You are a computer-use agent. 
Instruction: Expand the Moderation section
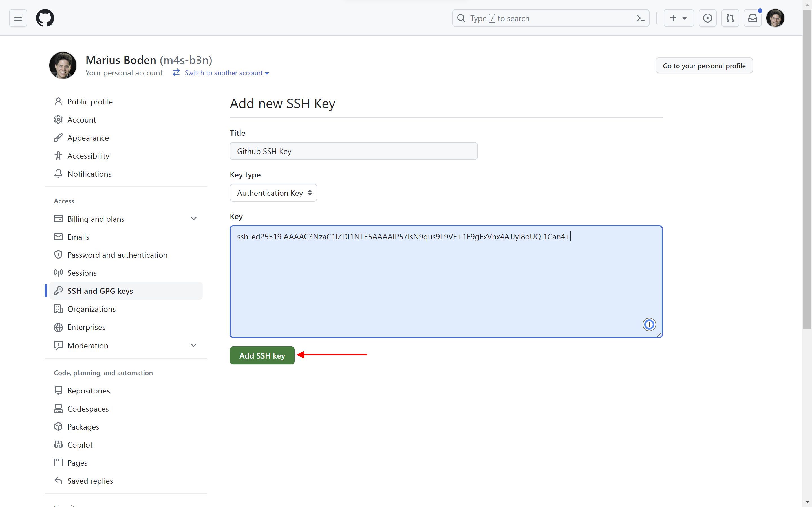[193, 345]
